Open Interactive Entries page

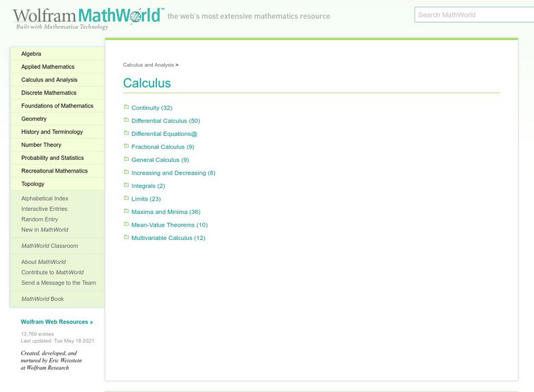point(44,209)
